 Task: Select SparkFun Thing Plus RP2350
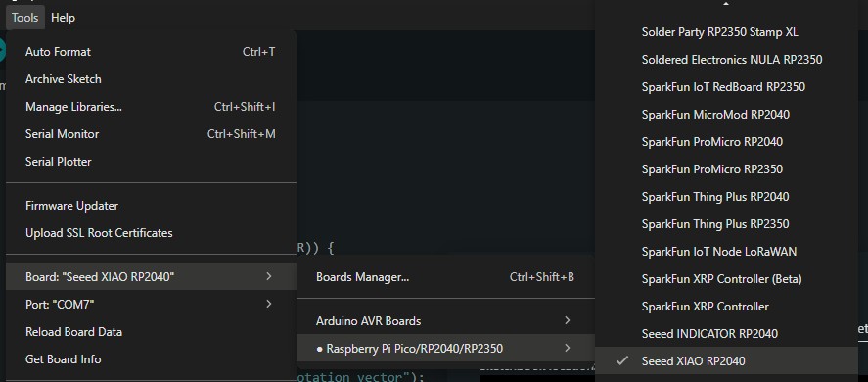(726, 224)
